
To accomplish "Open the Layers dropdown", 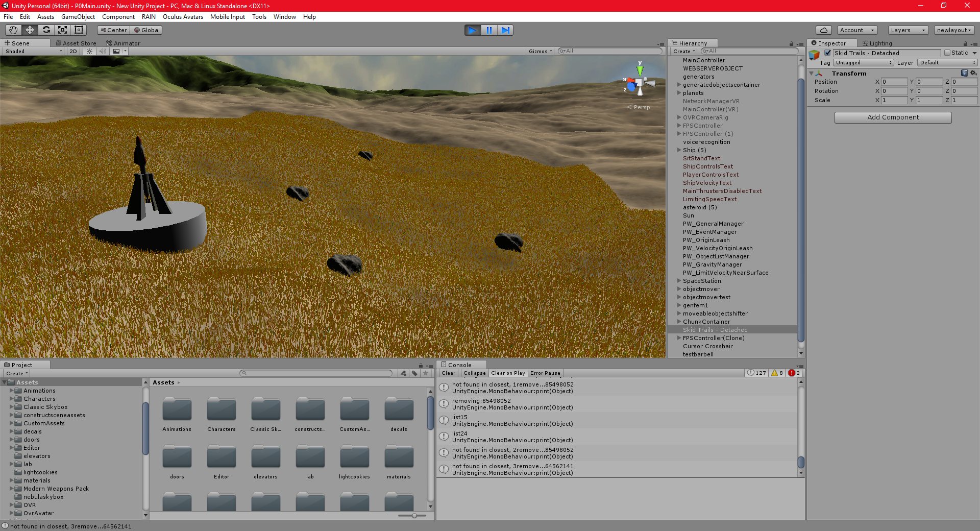I will pyautogui.click(x=908, y=30).
